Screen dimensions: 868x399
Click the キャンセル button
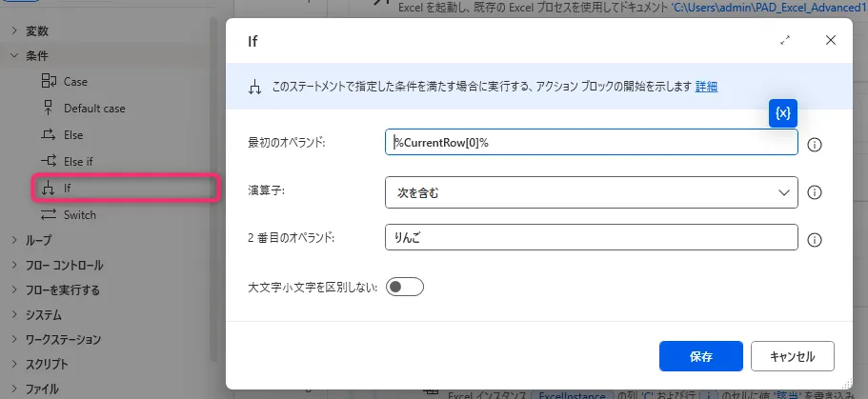point(792,356)
